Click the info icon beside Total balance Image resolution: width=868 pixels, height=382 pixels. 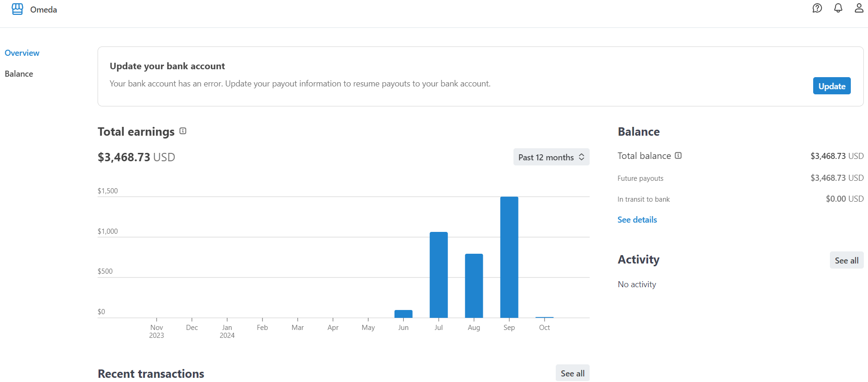click(x=678, y=156)
